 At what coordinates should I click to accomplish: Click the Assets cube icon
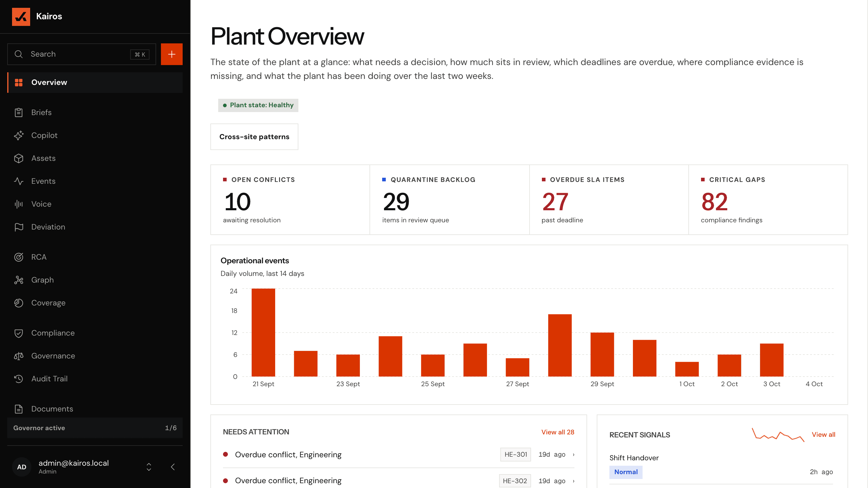click(x=19, y=158)
